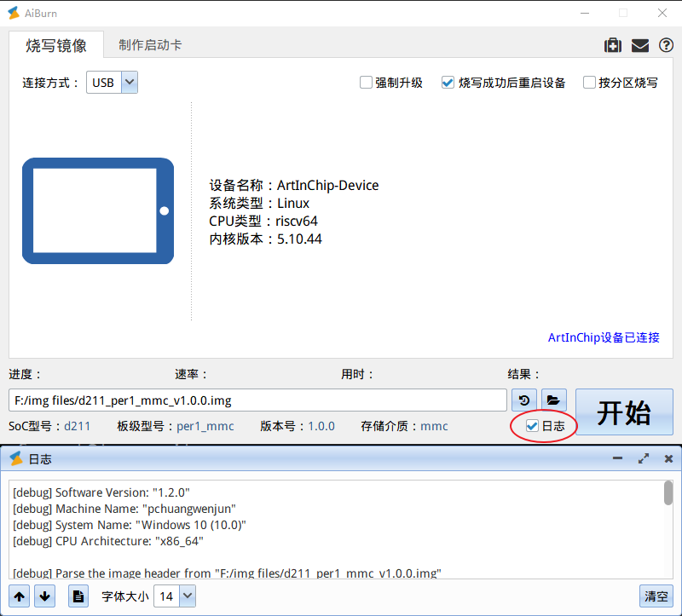Click the scroll-up arrow in the log window
The height and width of the screenshot is (616, 682).
19,596
